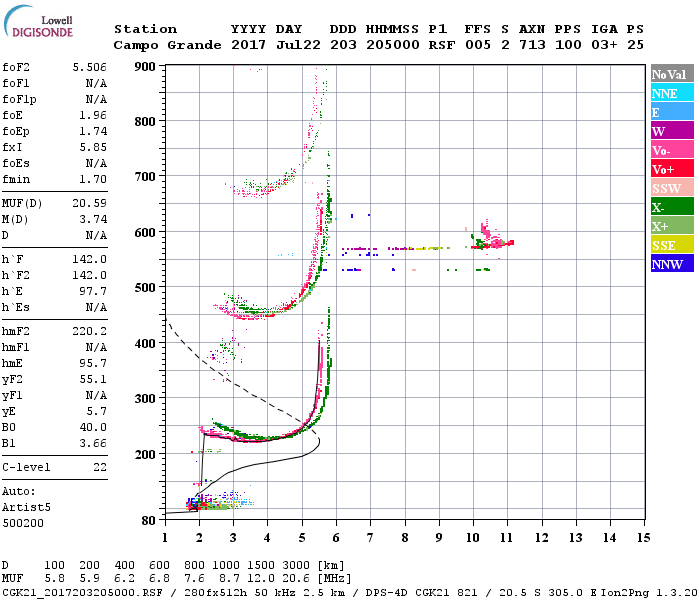
Task: Click the AXN value 713
Action: click(x=532, y=45)
